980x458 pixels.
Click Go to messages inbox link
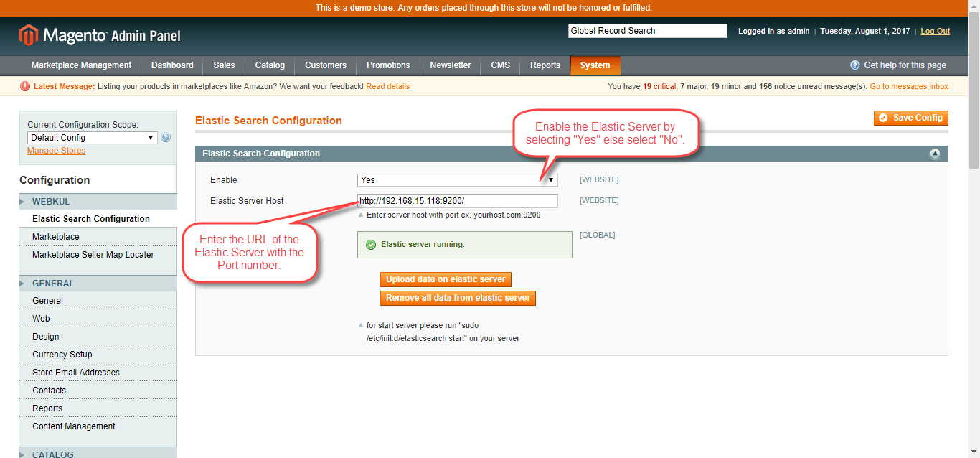click(x=909, y=86)
